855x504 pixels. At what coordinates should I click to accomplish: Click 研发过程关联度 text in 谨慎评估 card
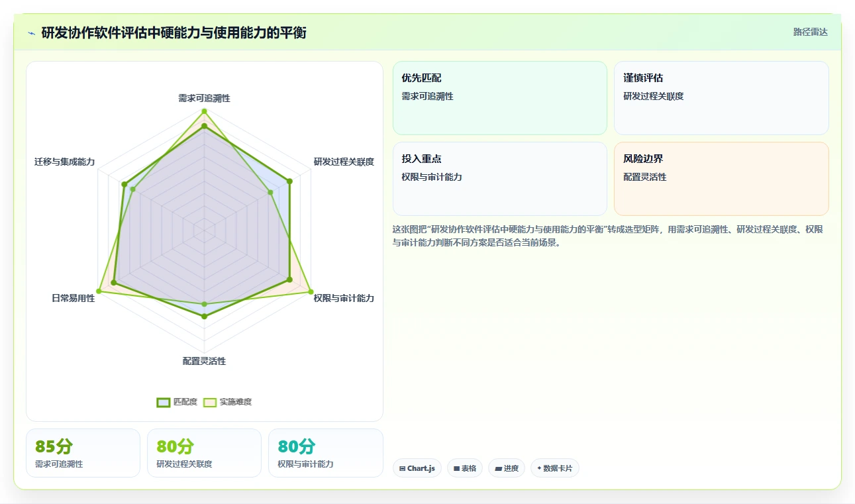(x=653, y=97)
